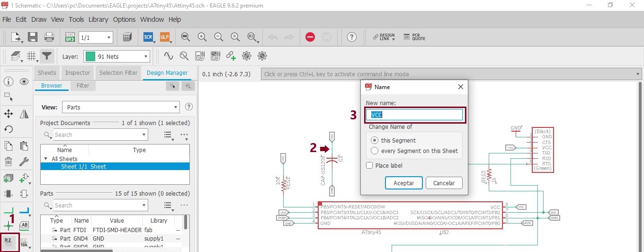Select the Move tool arrows icon

pos(8,114)
